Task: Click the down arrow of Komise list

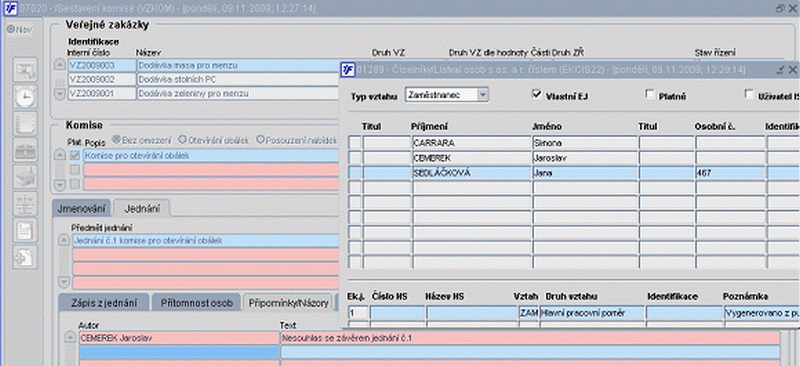Action: pyautogui.click(x=60, y=184)
